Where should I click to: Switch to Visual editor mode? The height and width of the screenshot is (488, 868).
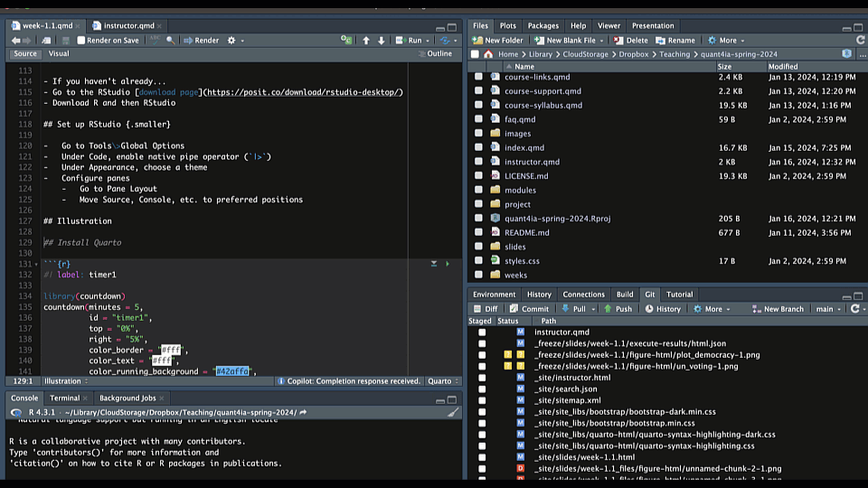(x=59, y=53)
